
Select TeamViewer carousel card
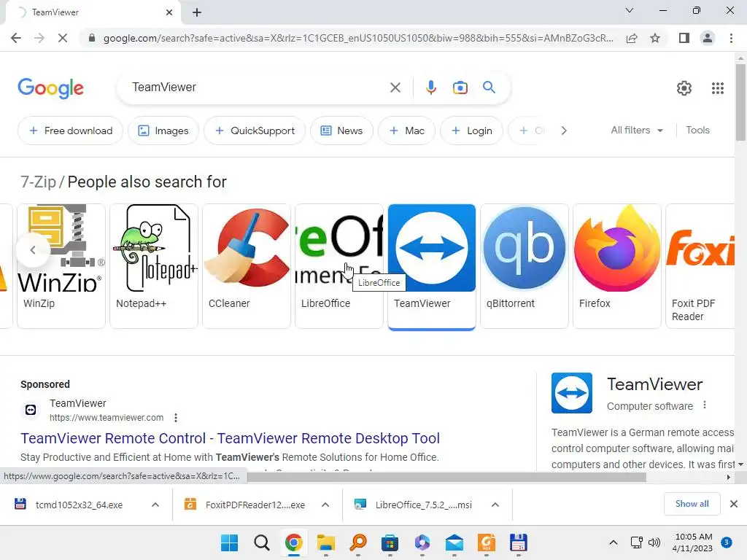coord(432,265)
